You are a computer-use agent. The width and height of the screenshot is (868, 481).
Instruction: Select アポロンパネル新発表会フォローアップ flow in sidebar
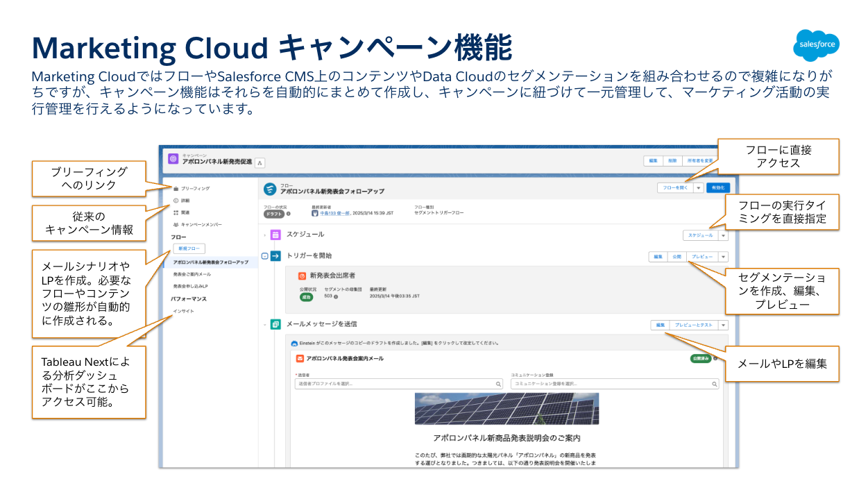pos(210,262)
